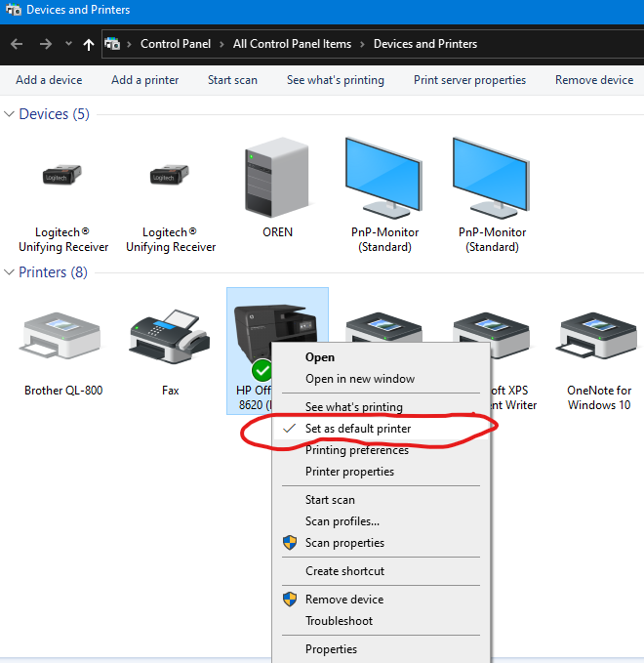Click the Brother QL-800 label
The width and height of the screenshot is (644, 663).
(63, 391)
